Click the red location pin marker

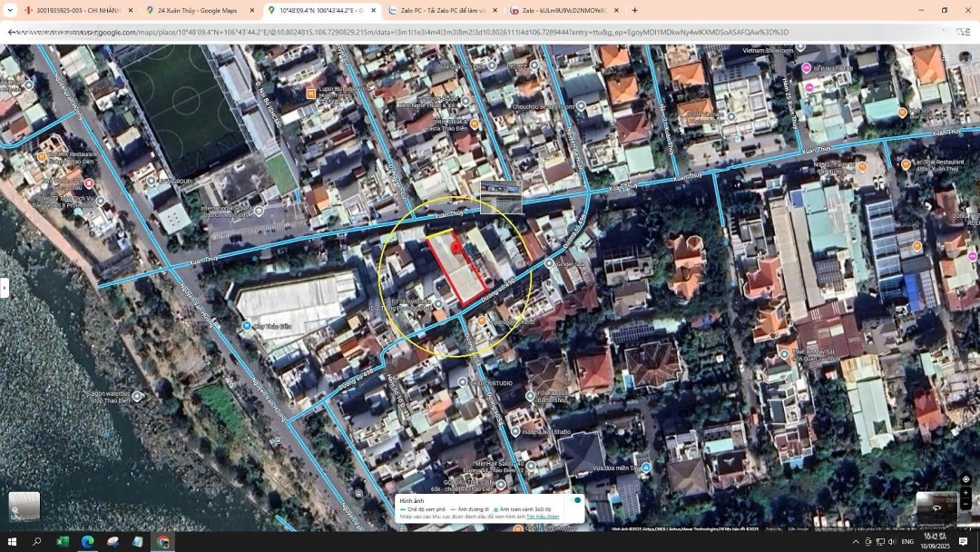coord(456,247)
